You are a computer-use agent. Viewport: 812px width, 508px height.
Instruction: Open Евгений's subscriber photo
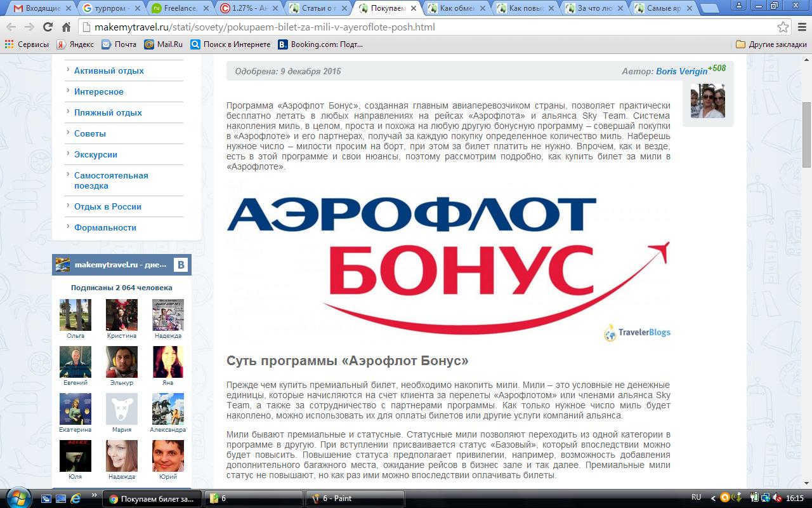(75, 362)
